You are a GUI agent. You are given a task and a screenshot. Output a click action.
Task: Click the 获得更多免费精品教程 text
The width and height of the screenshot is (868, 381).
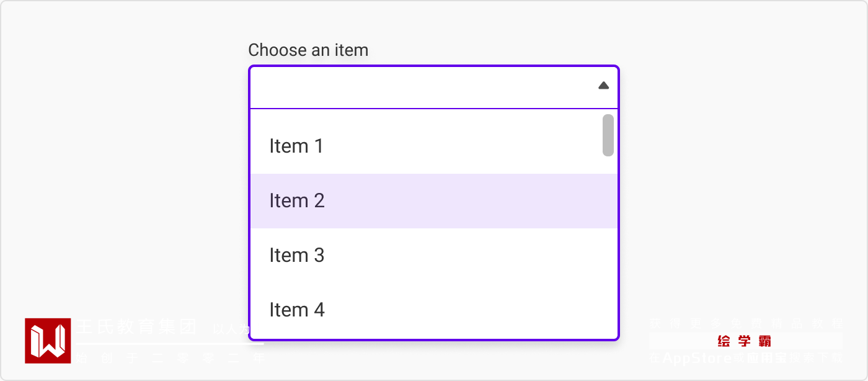(x=746, y=323)
